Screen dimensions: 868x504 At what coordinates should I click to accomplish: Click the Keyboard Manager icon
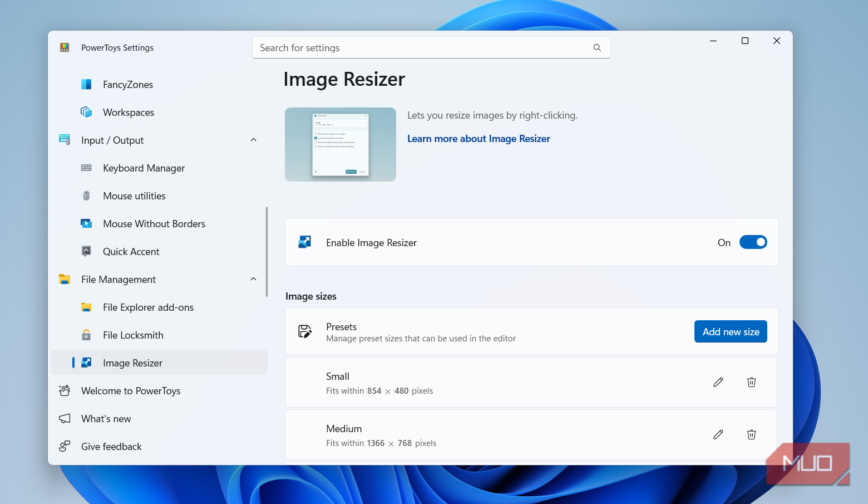(x=86, y=168)
